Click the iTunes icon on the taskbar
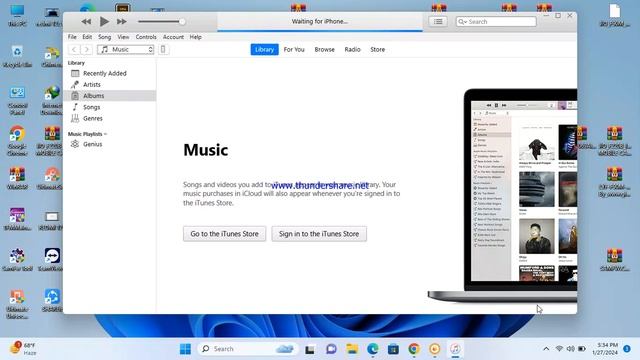The width and height of the screenshot is (640, 360). point(455,349)
